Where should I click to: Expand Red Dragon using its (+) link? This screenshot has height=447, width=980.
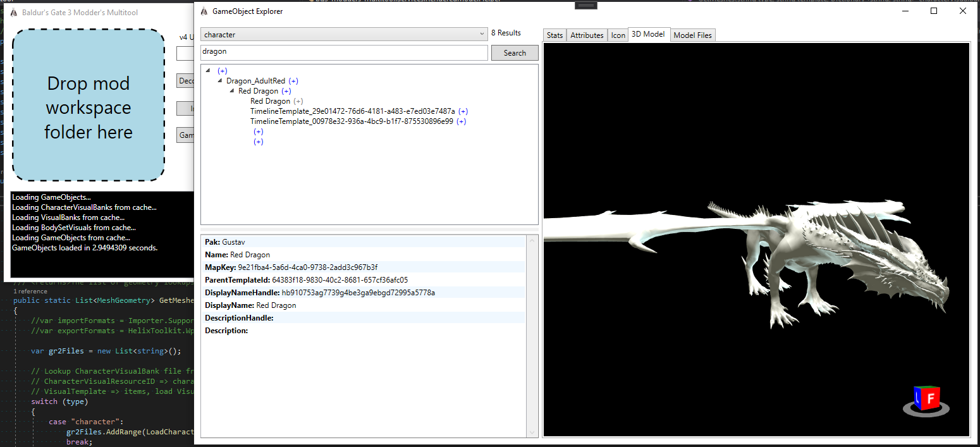click(x=286, y=90)
